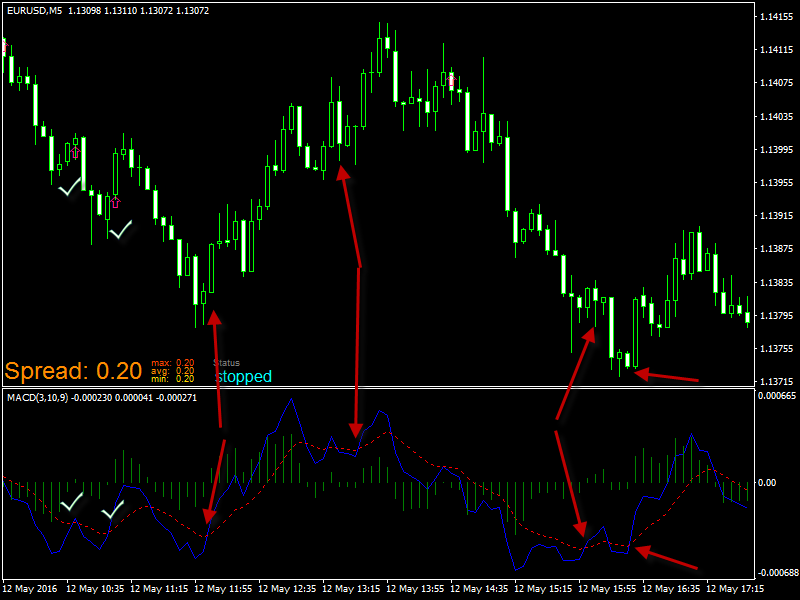
Task: Click the 12 May 15:15 time label
Action: [543, 589]
